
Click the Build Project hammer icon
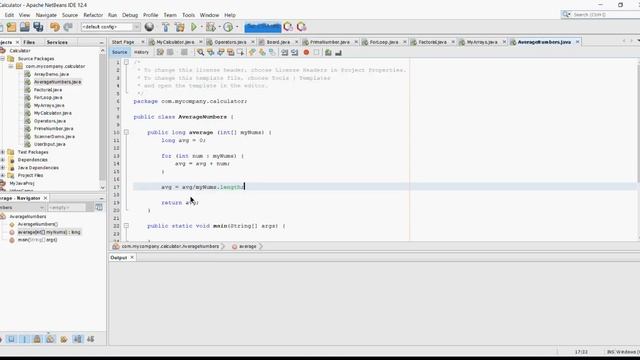click(165, 27)
